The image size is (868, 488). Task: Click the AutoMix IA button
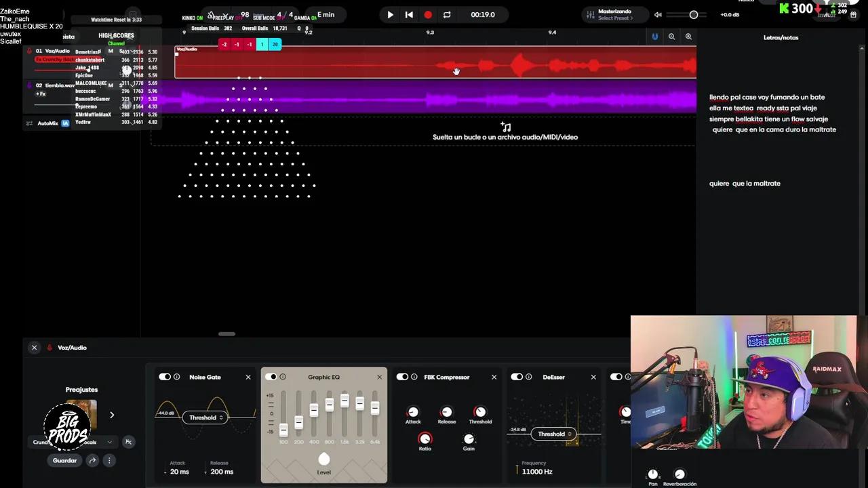point(48,123)
